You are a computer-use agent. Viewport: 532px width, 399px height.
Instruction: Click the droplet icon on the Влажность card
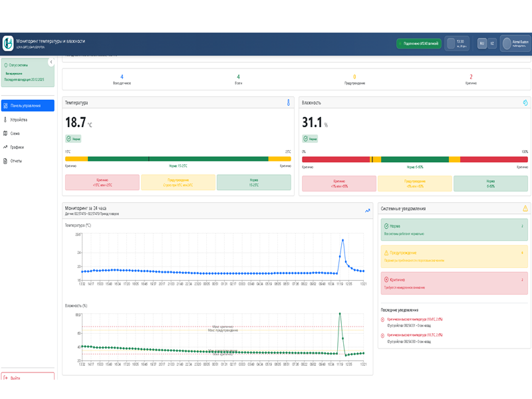point(525,102)
